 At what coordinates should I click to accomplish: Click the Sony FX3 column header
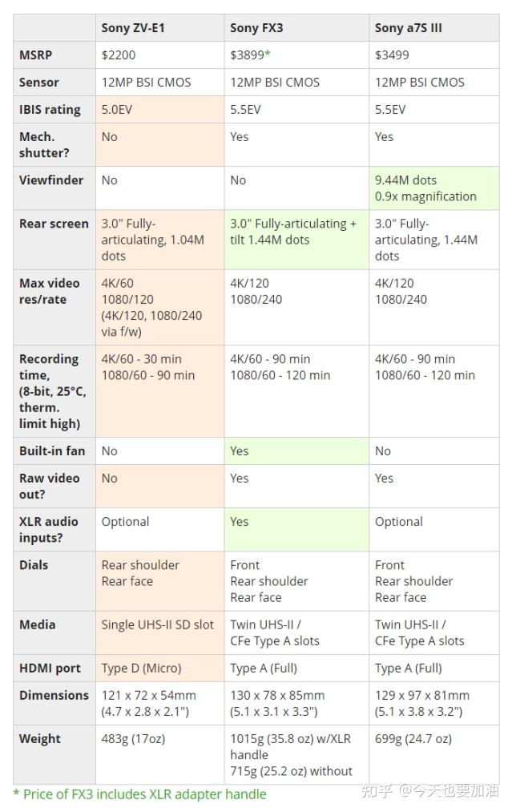pyautogui.click(x=256, y=28)
